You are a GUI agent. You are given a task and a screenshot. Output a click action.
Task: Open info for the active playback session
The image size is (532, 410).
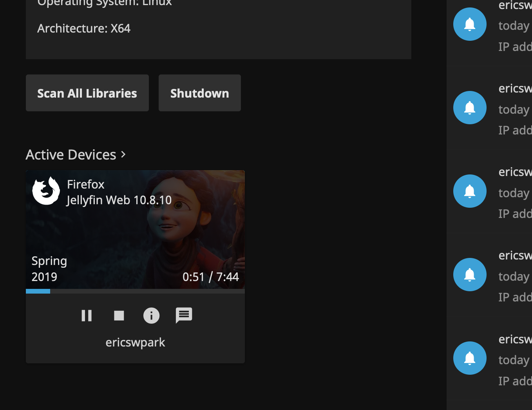[x=151, y=316]
